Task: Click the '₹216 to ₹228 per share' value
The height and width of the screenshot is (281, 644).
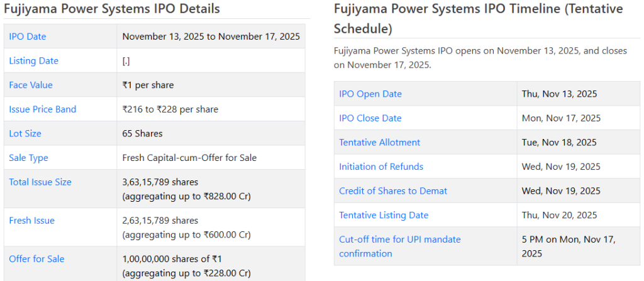Action: pos(170,109)
